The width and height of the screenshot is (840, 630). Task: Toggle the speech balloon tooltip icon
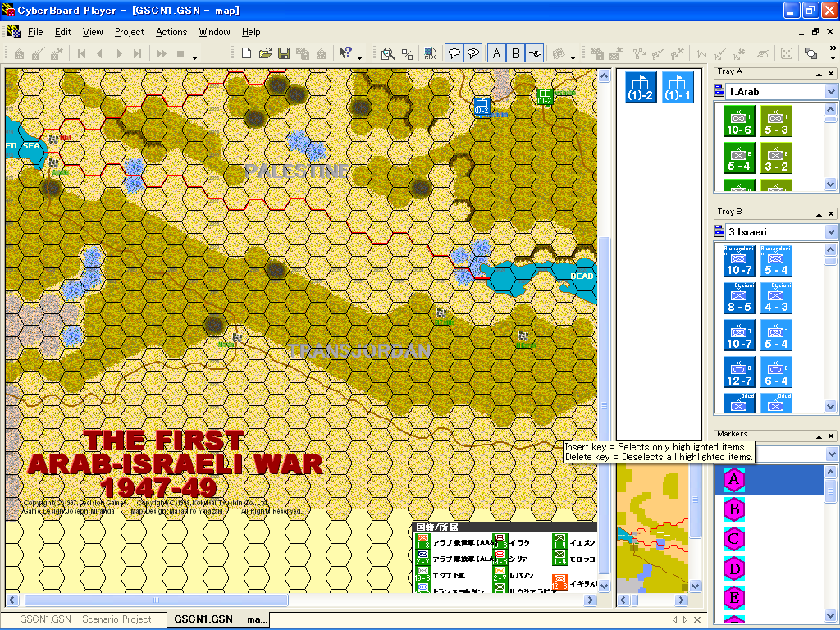point(454,53)
